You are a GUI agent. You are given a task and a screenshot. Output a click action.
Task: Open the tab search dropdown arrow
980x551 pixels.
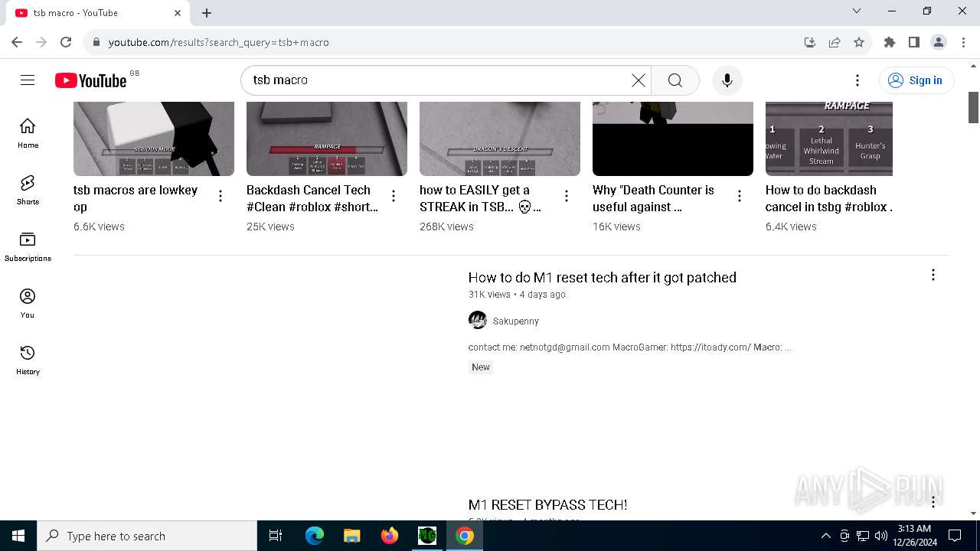coord(857,11)
